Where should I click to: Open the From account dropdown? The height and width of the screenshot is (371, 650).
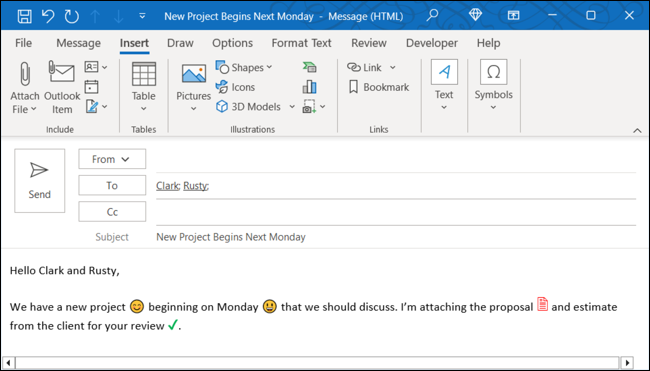click(x=112, y=159)
